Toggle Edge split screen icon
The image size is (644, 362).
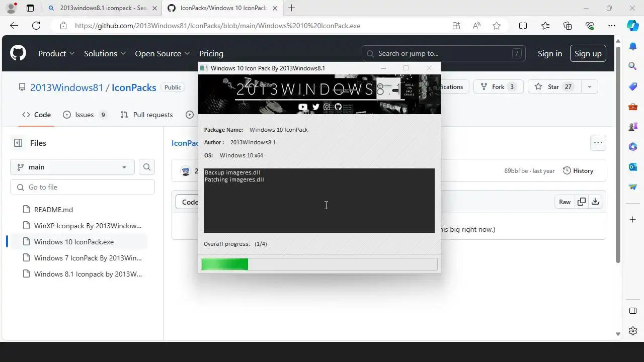(x=523, y=26)
